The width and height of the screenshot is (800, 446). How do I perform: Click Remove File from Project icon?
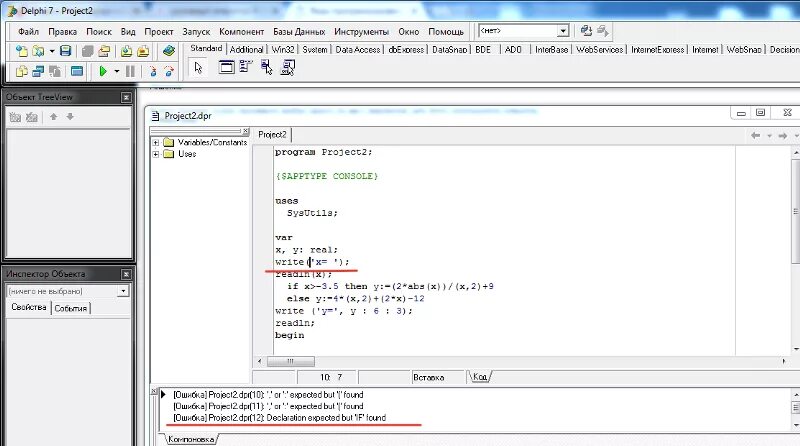143,51
